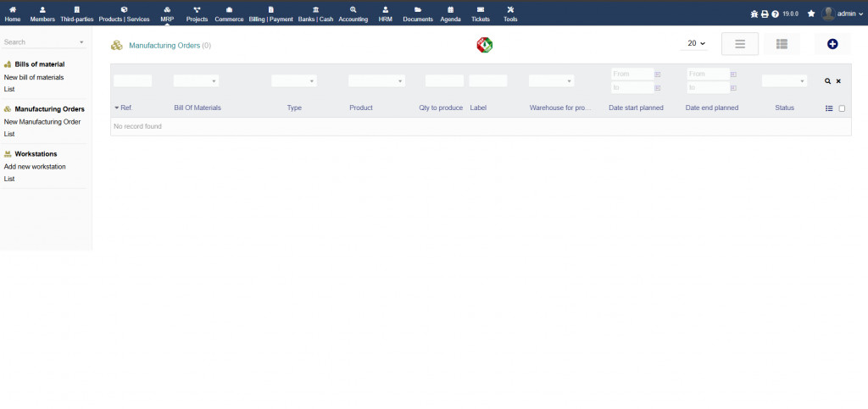Sort by the Product column header

361,108
